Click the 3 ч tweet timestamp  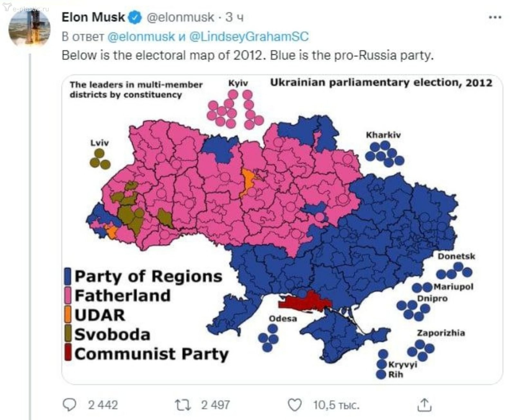click(234, 17)
